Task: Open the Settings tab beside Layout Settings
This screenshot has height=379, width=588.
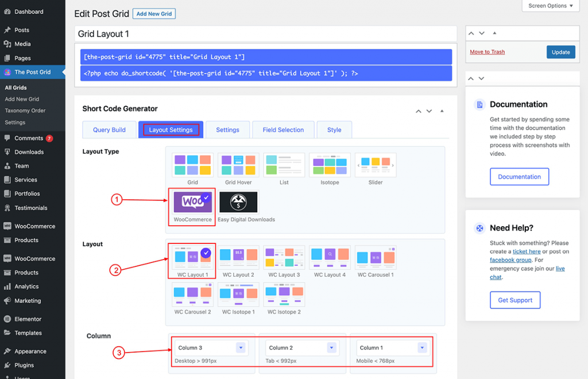Action: coord(227,130)
